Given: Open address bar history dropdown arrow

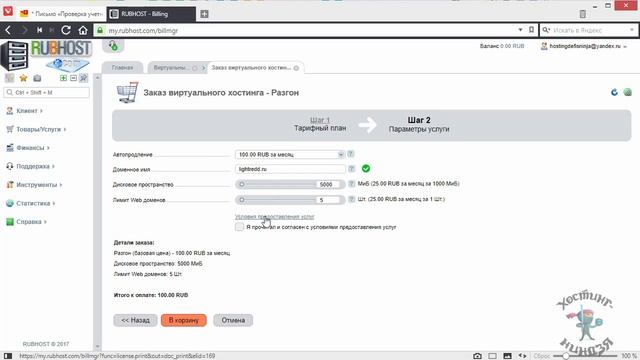Looking at the screenshot, I should click(x=520, y=30).
